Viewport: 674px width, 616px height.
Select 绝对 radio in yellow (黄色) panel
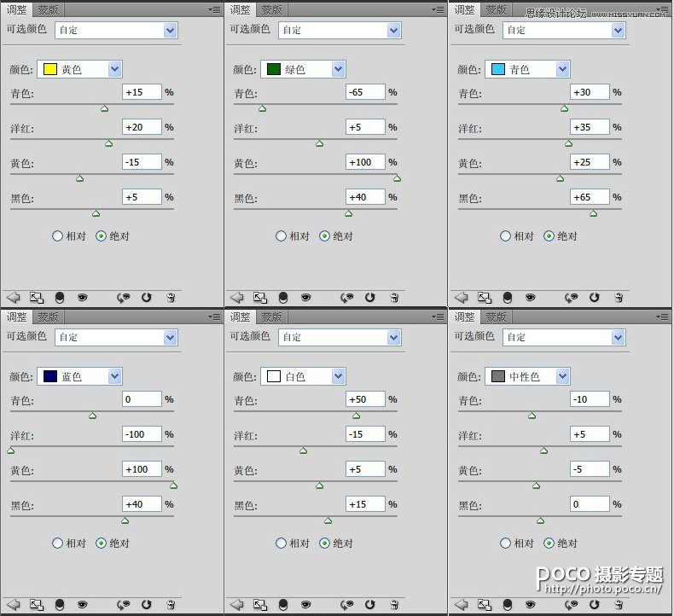point(101,236)
